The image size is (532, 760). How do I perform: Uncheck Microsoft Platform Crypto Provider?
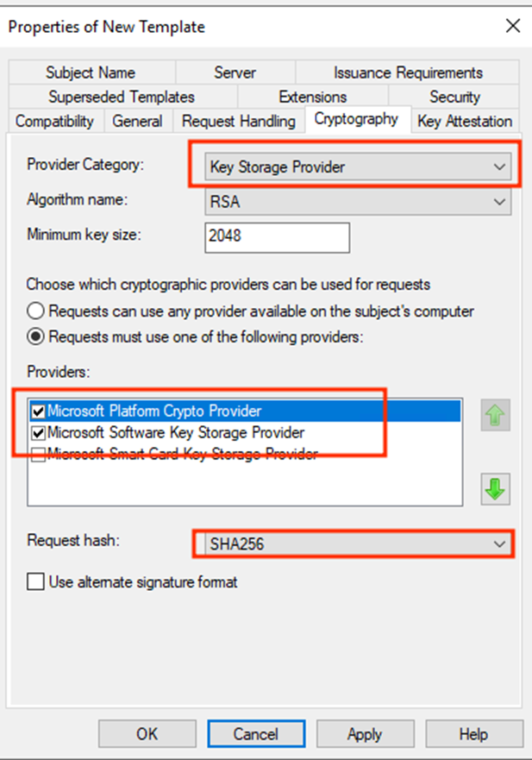pos(38,411)
